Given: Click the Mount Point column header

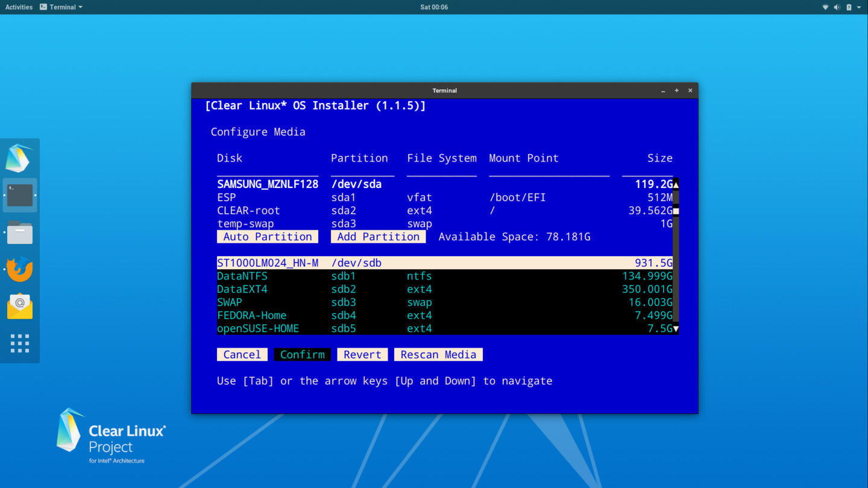Looking at the screenshot, I should pos(524,158).
